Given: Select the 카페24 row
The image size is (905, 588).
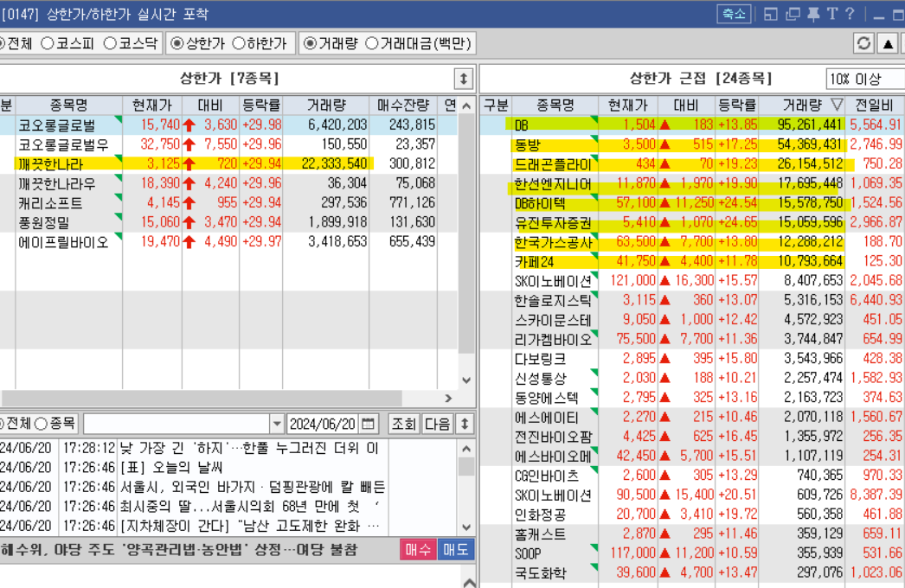Looking at the screenshot, I should [x=692, y=261].
